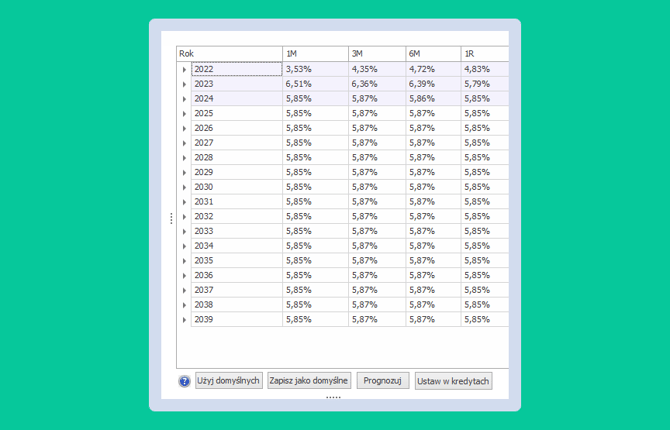Select the 4,83% cell for 2022
Screen dimensions: 670x430
[x=485, y=69]
